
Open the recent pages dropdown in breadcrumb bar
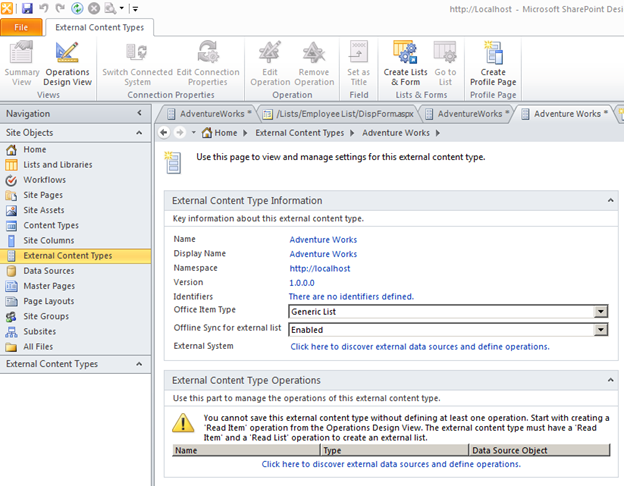pyautogui.click(x=193, y=133)
